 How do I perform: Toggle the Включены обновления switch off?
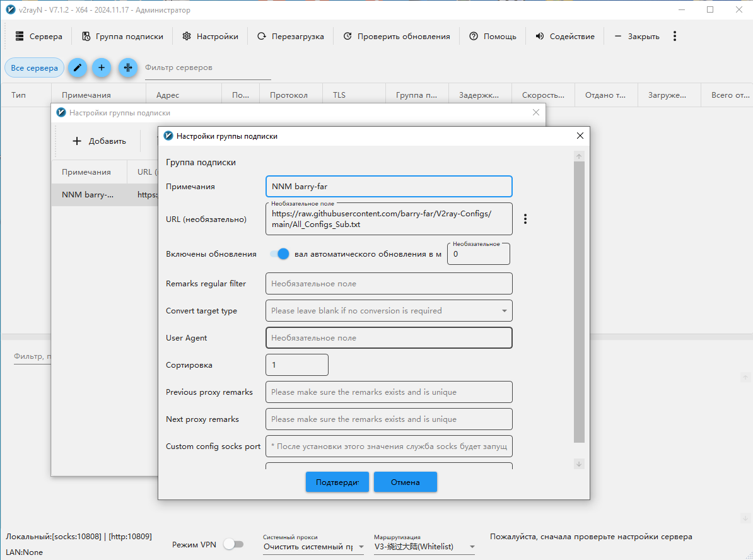click(x=279, y=254)
